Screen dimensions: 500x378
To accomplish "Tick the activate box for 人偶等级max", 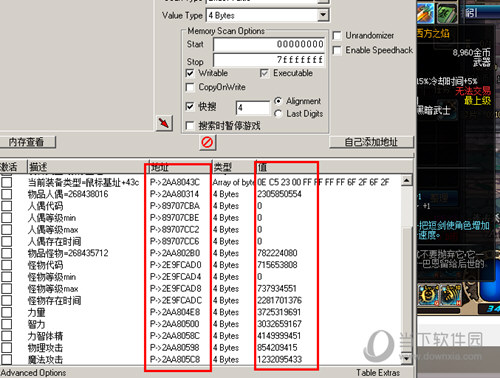I will [7, 230].
